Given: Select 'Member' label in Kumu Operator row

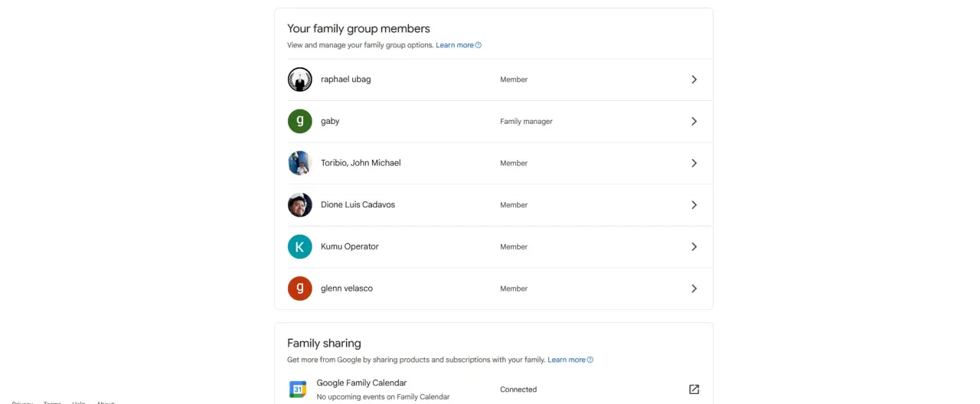Looking at the screenshot, I should pyautogui.click(x=514, y=247).
